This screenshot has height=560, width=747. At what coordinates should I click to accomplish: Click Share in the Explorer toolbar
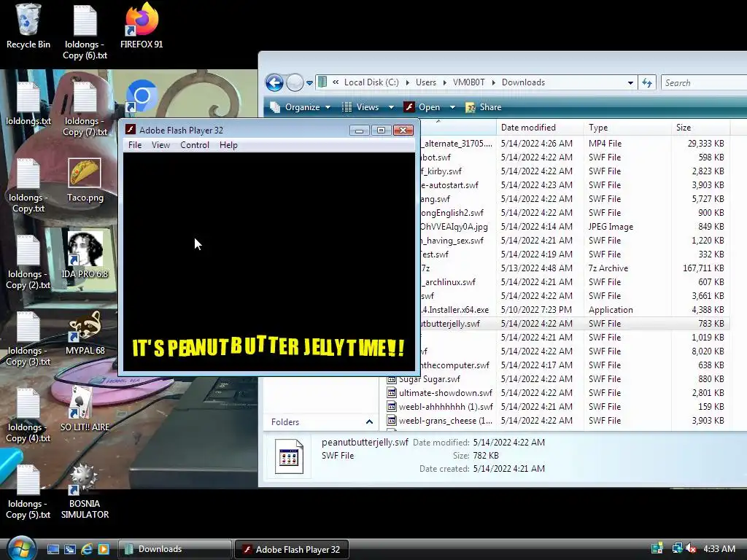tap(484, 107)
